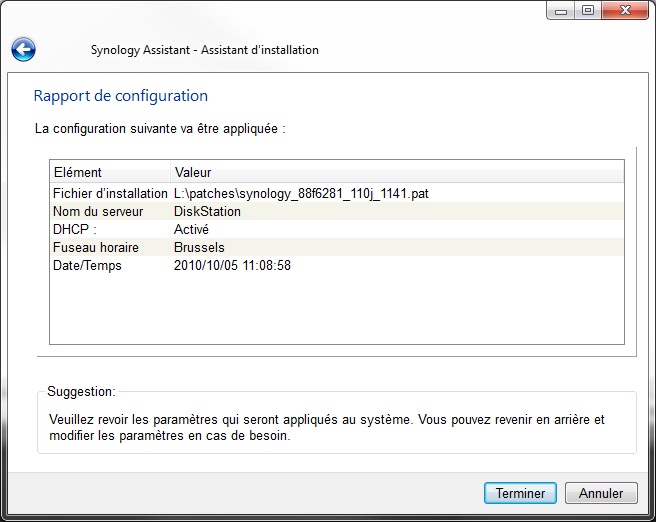Click the Rapport de configuration heading
This screenshot has height=522, width=656.
(x=120, y=96)
